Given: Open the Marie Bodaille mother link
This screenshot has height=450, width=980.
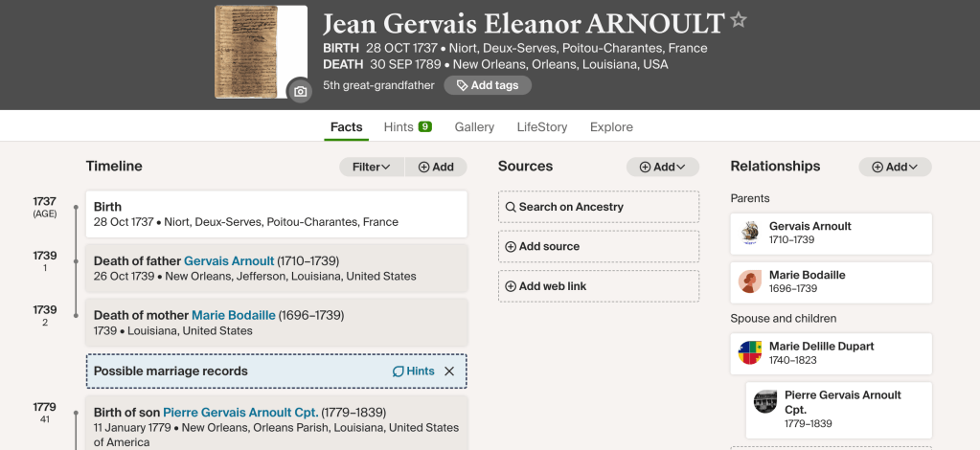Looking at the screenshot, I should pyautogui.click(x=233, y=315).
